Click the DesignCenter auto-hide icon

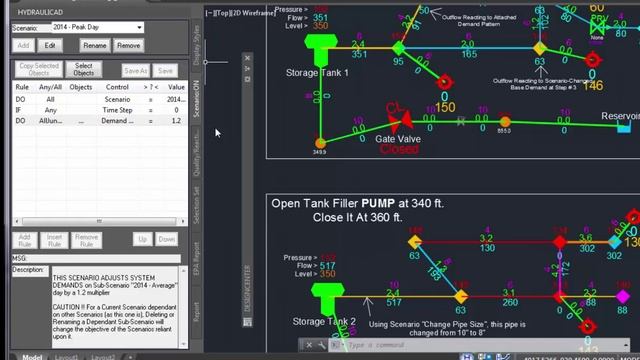tap(247, 69)
